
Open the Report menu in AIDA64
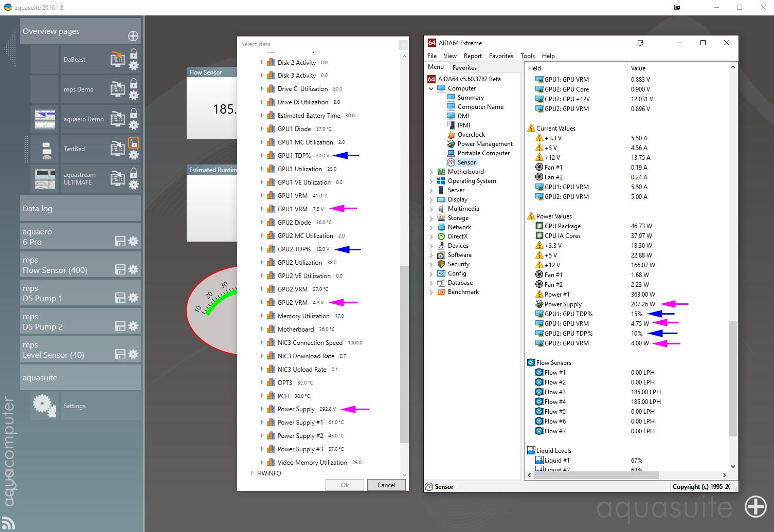pyautogui.click(x=473, y=56)
